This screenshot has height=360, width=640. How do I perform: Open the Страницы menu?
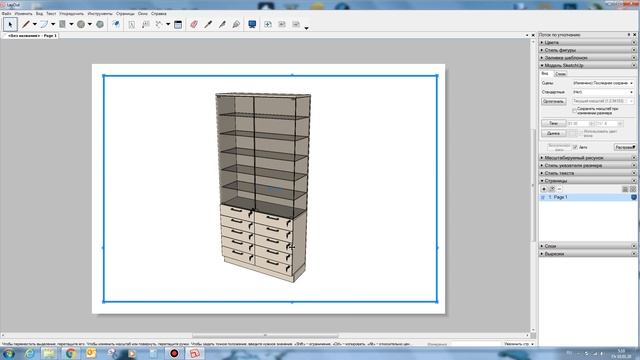click(125, 13)
